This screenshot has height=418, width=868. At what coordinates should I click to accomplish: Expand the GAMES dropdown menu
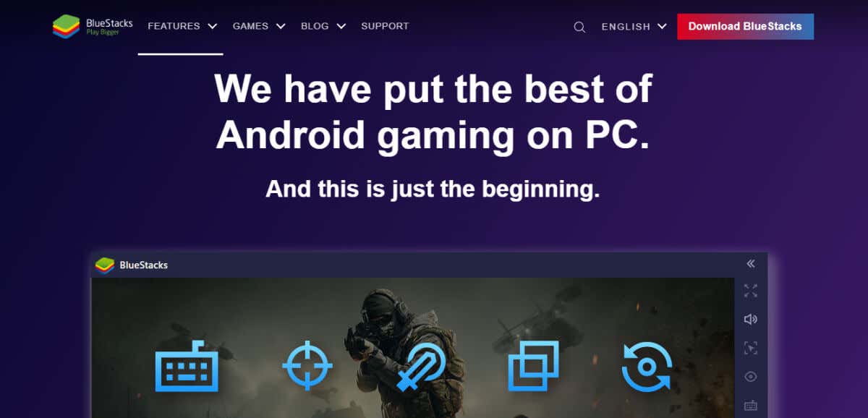pos(259,26)
